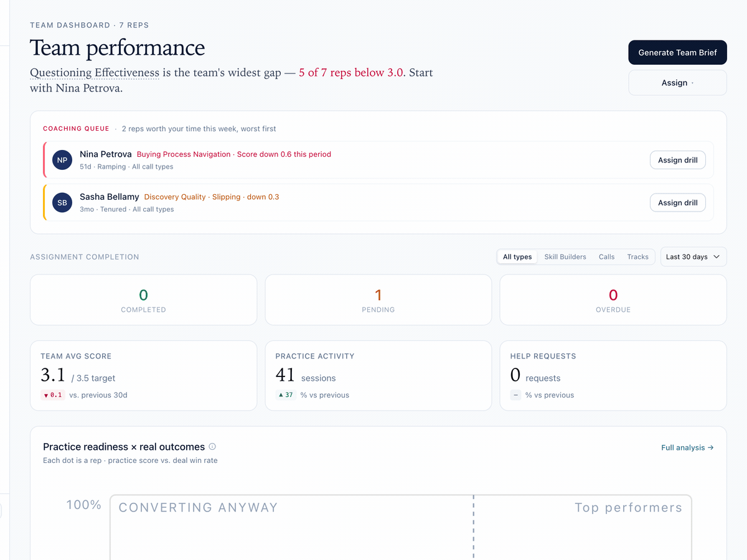Open the Assign dropdown button
Screen dimensions: 747x560
[677, 83]
